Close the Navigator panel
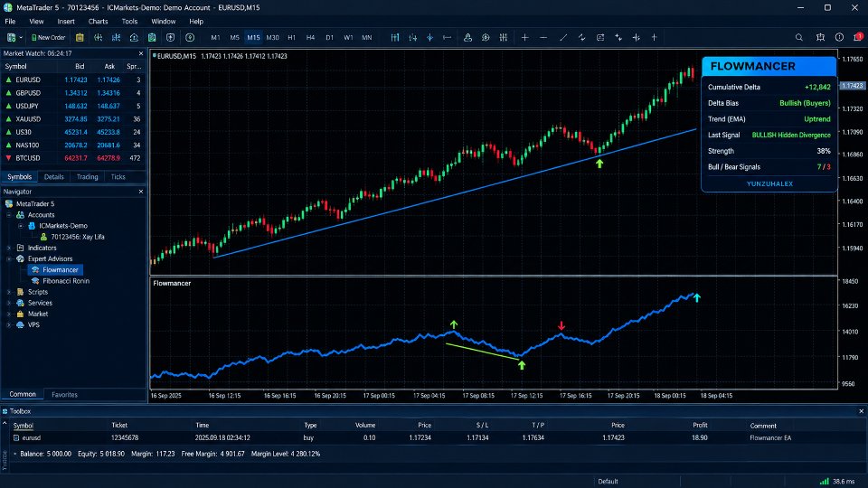This screenshot has width=868, height=488. point(141,192)
